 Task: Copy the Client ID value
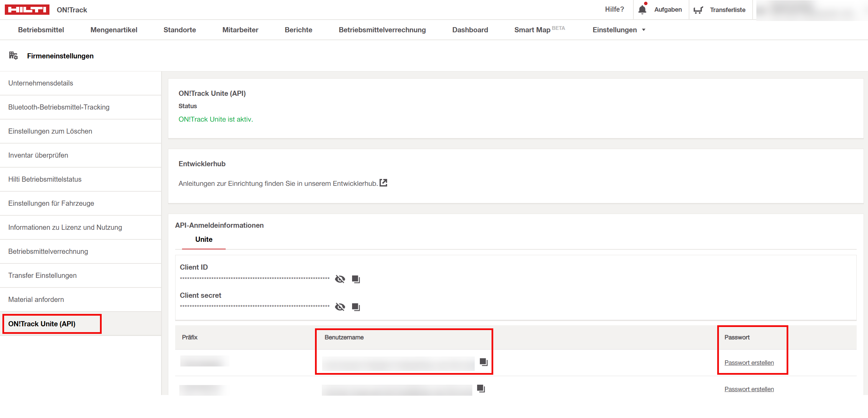tap(356, 279)
